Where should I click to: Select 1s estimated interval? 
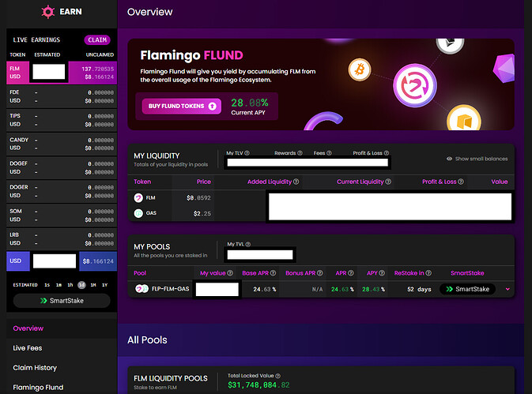tap(47, 285)
